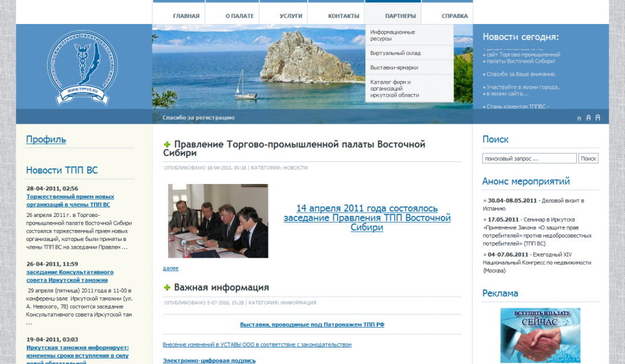625x364 pixels.
Task: Open the 'Электронно-цифровая подпись' link
Action: click(x=209, y=360)
